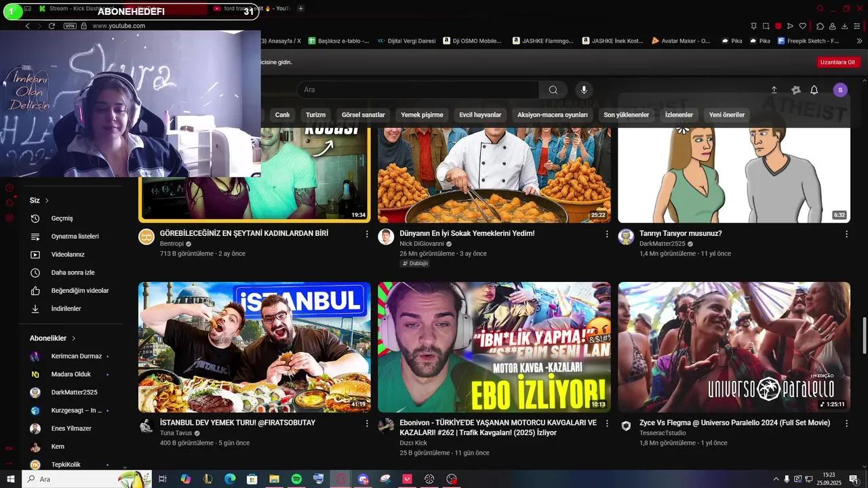Open Task View on the taskbar
Image resolution: width=868 pixels, height=488 pixels.
(x=163, y=479)
